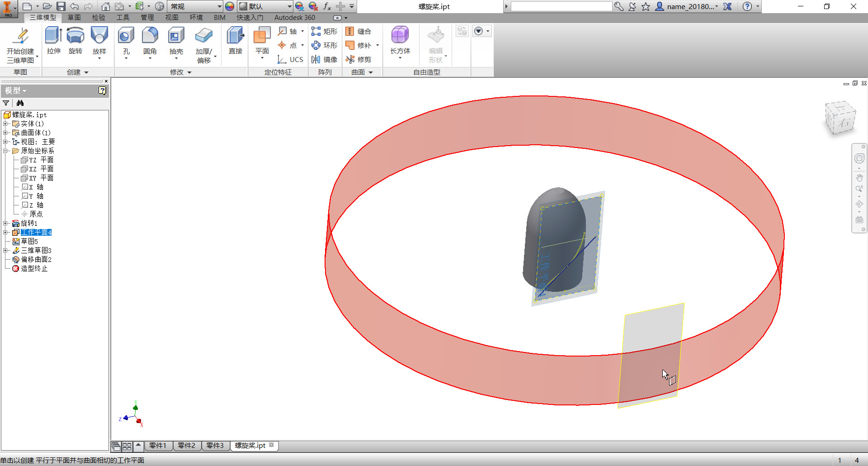Select the 矩形 rectangular pattern tool
Screen dimensions: 868x466
click(x=324, y=31)
